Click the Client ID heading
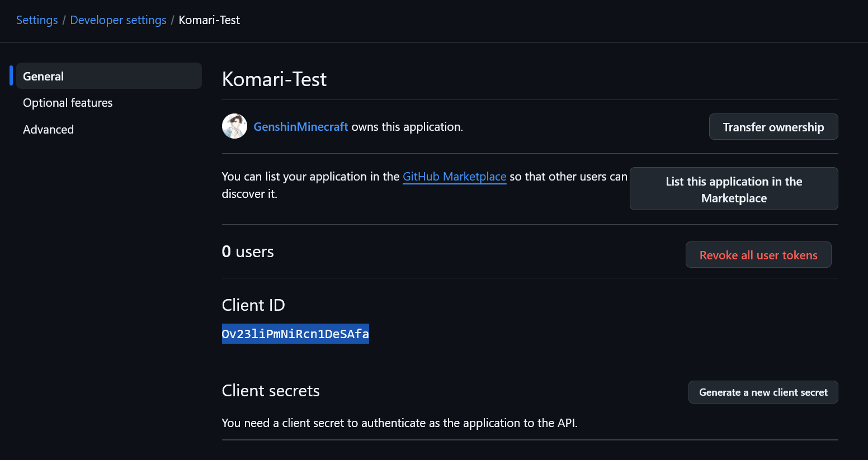The width and height of the screenshot is (868, 460). 253,305
